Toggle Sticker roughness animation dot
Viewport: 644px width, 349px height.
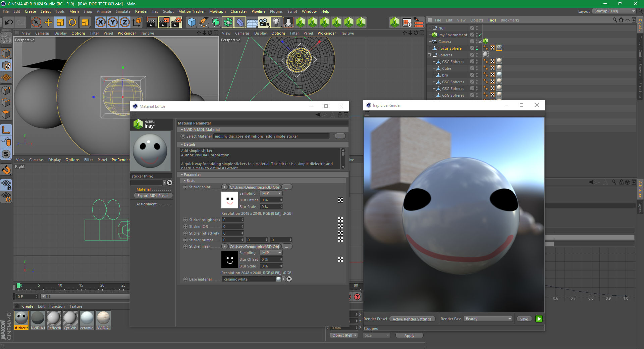click(185, 220)
